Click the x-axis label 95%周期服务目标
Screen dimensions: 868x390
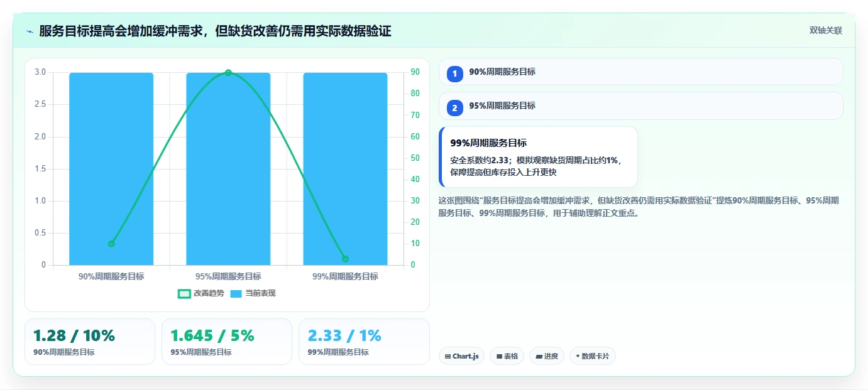tap(228, 276)
